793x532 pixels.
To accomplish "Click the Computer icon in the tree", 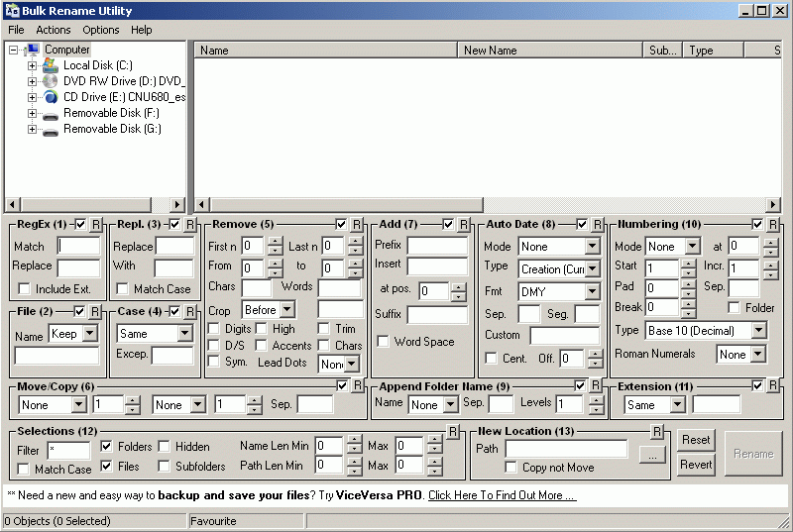I will (x=32, y=50).
